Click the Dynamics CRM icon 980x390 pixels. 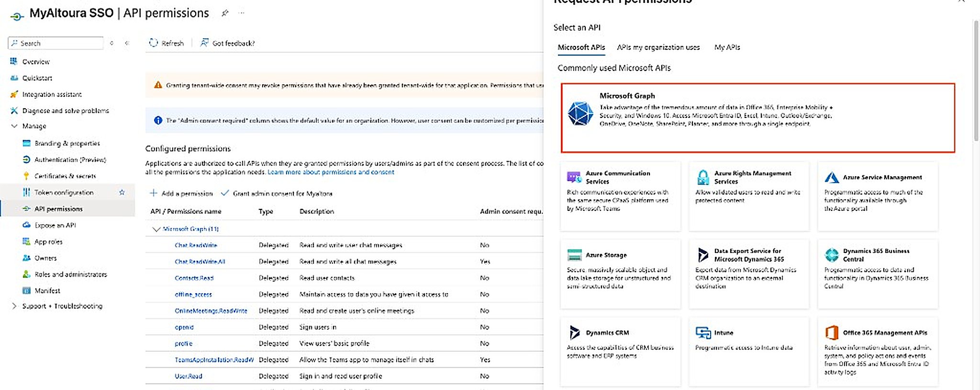coord(574,333)
